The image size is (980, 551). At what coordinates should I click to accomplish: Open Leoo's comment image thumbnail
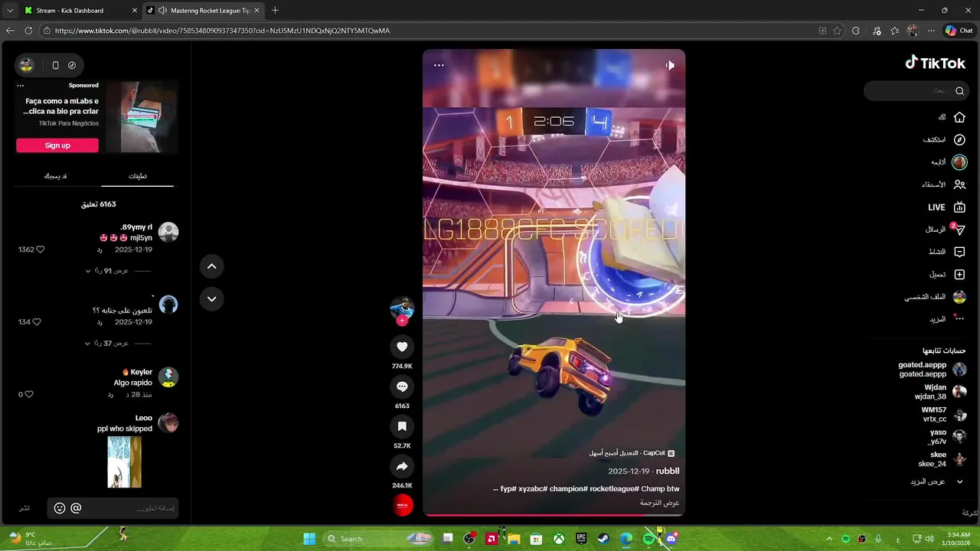point(124,461)
